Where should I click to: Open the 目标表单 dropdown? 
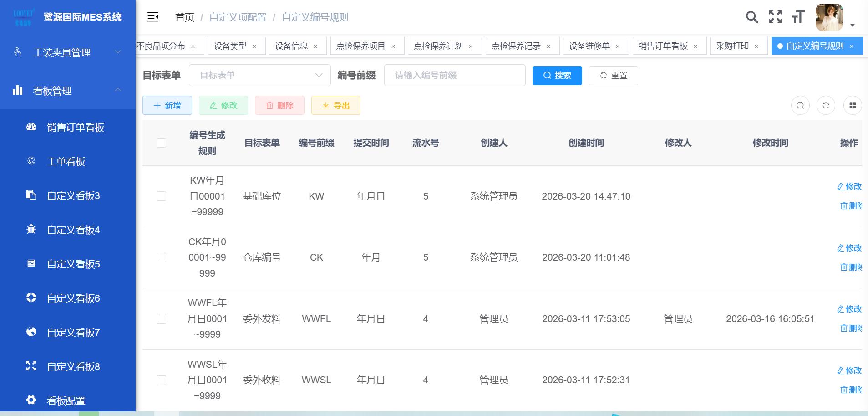coord(259,76)
